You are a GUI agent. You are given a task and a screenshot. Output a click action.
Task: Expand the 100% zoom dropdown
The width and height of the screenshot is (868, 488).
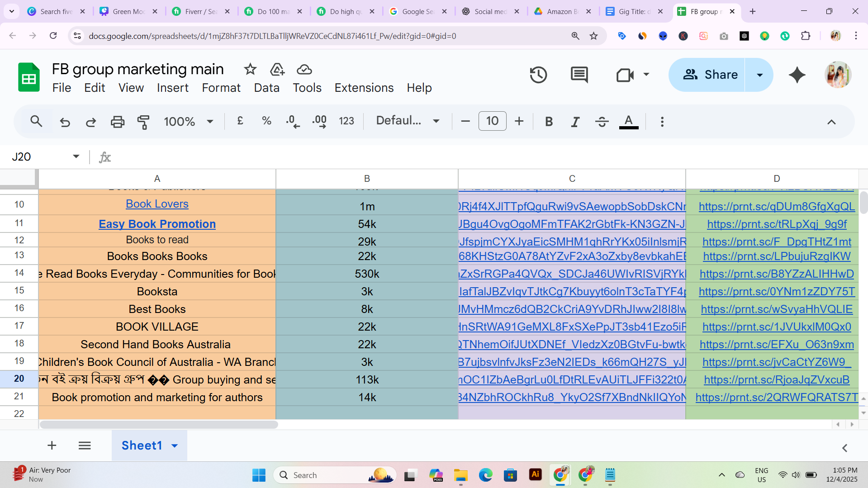[x=188, y=122]
